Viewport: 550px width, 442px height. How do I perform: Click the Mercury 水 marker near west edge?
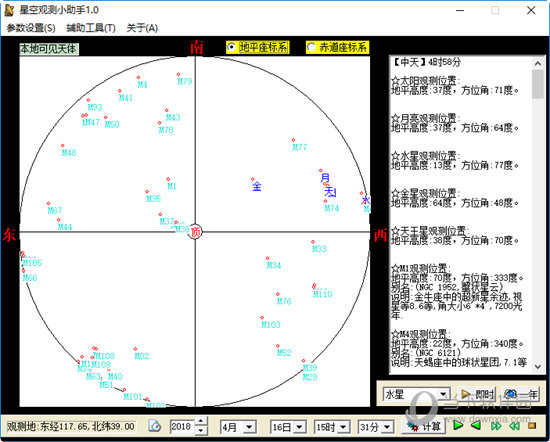pyautogui.click(x=365, y=200)
